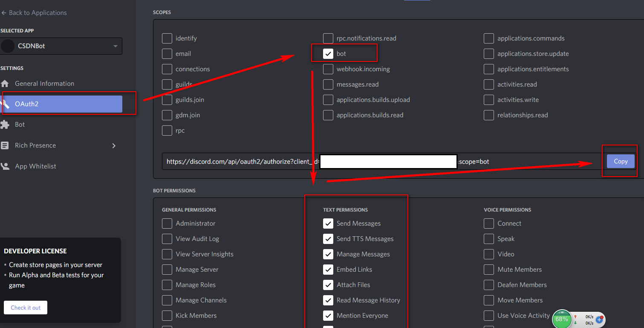Check the Video voice permission
The height and width of the screenshot is (328, 644).
489,254
